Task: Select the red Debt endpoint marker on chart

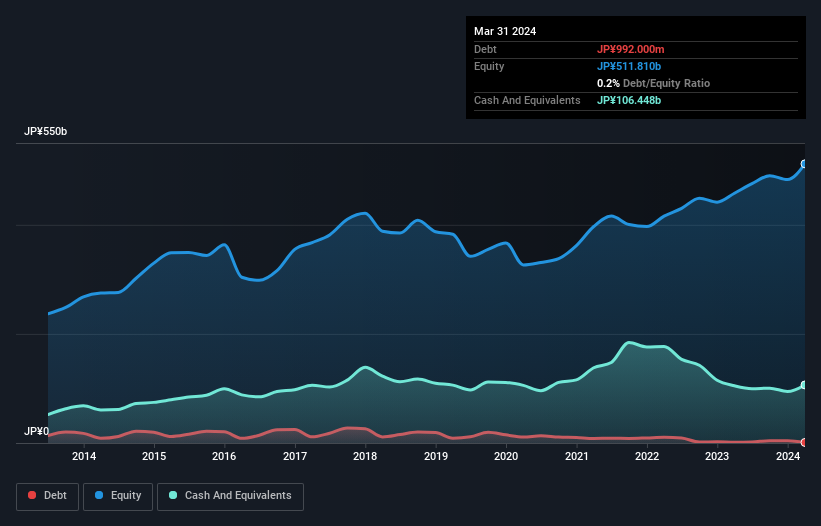Action: [x=803, y=442]
